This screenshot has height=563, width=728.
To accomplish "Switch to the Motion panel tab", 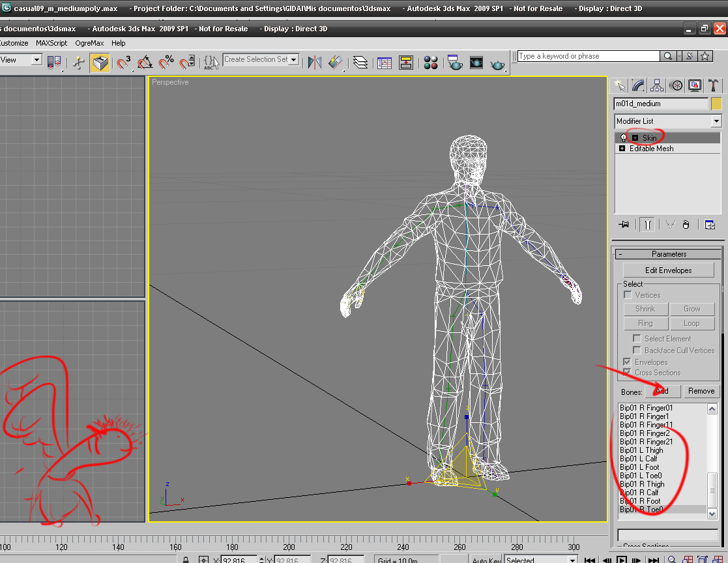I will 676,85.
